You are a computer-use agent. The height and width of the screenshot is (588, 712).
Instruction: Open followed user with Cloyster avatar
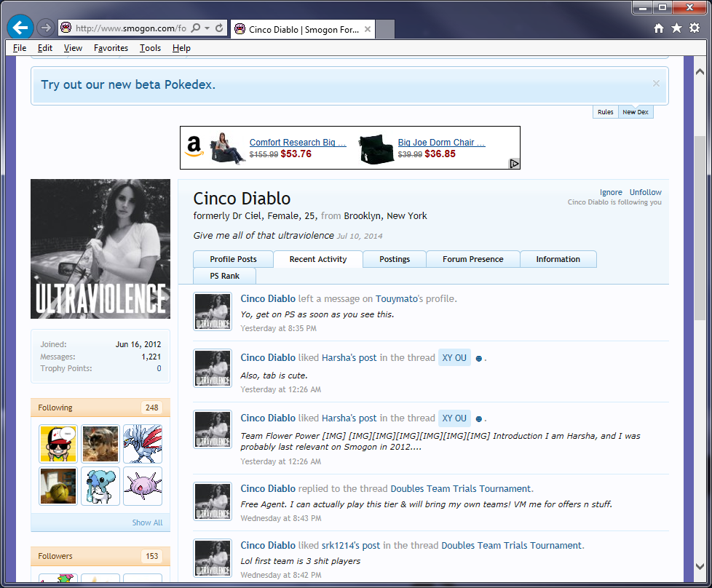(143, 486)
